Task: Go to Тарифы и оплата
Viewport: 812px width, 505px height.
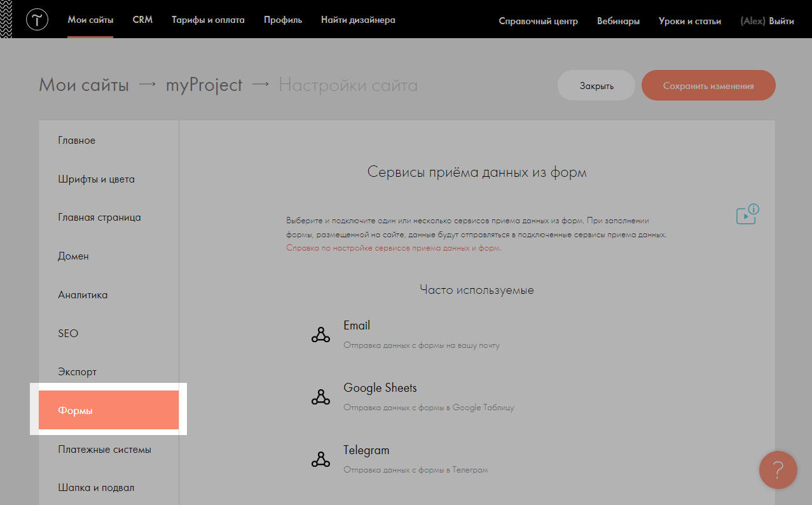Action: click(208, 20)
